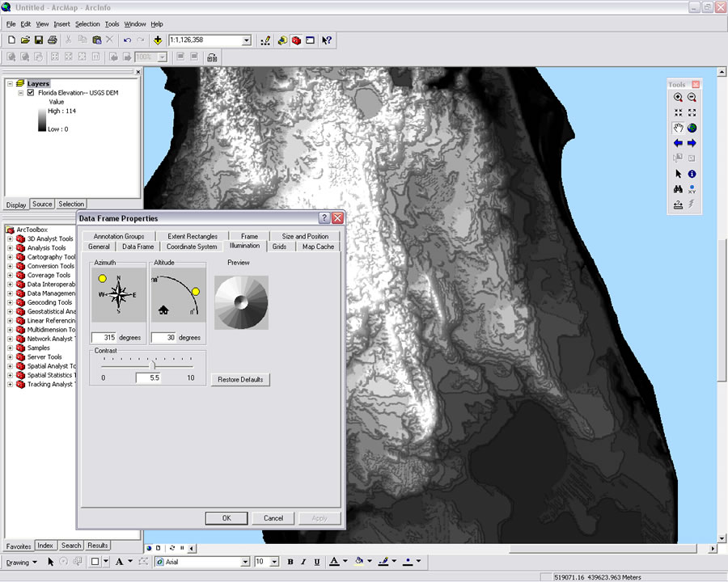
Task: Click OK in Data Frame Properties
Action: (x=226, y=518)
